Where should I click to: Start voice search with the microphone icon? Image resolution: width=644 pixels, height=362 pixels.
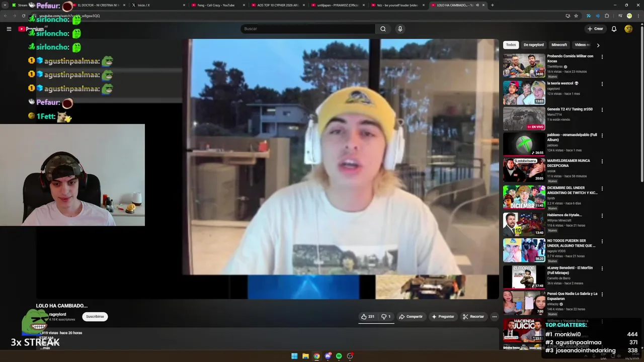pos(400,29)
